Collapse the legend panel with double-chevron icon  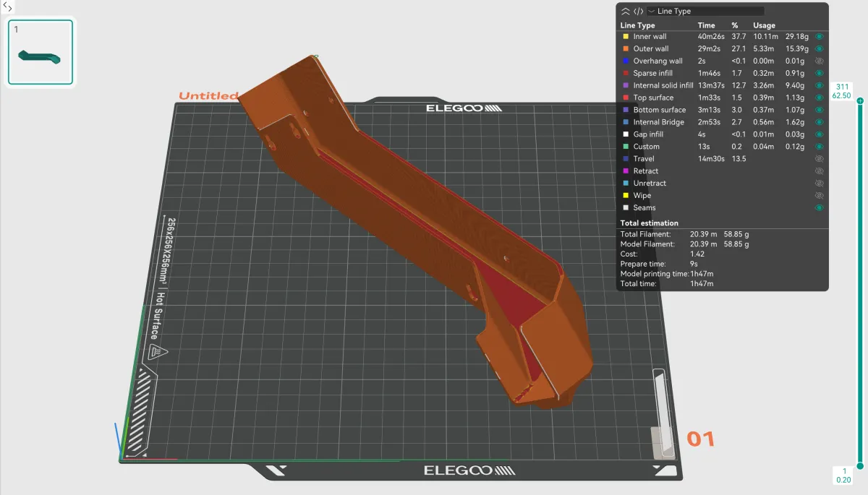click(x=626, y=12)
